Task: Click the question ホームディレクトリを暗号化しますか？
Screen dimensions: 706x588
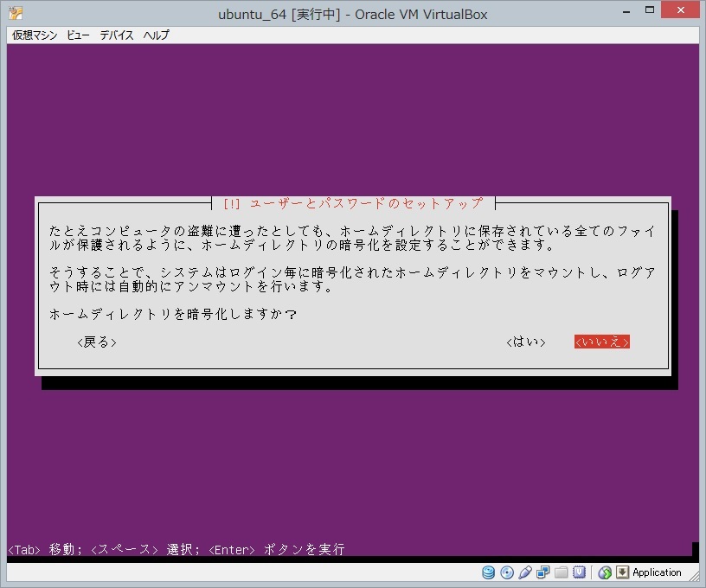Action: pyautogui.click(x=173, y=314)
